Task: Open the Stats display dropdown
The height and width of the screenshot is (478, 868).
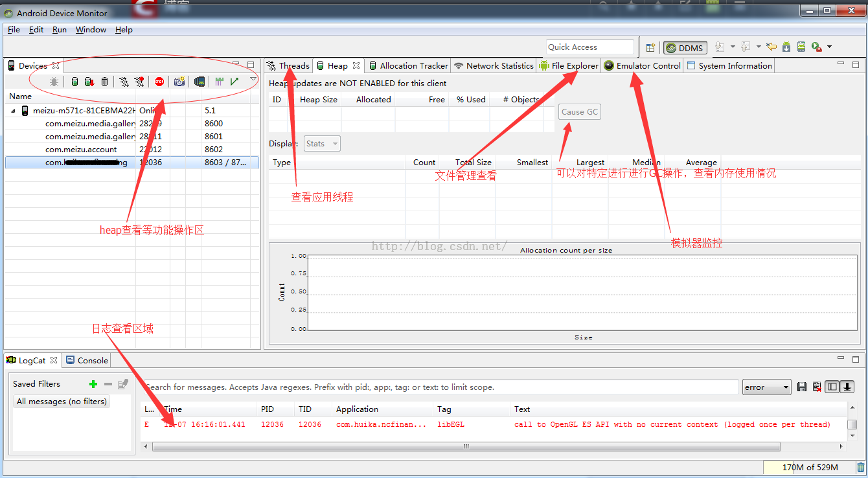Action: click(x=322, y=143)
